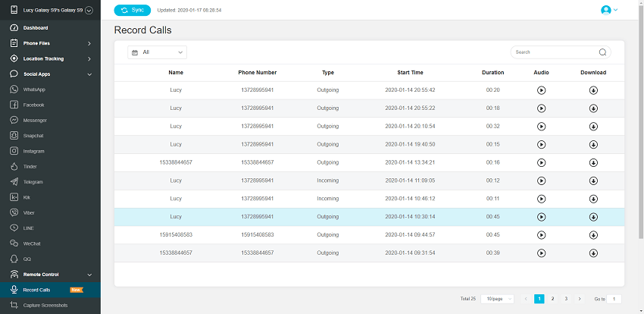Open QQ in the sidebar
This screenshot has width=644, height=314.
click(50, 259)
